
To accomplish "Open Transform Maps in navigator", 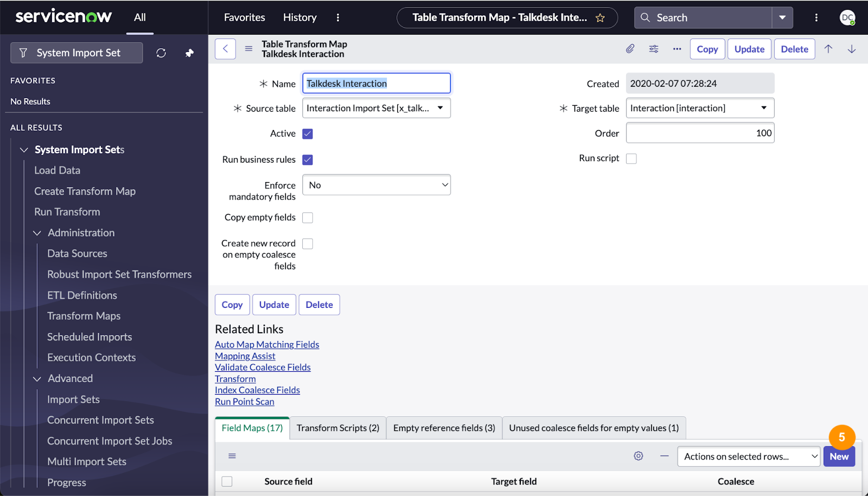I will point(84,316).
